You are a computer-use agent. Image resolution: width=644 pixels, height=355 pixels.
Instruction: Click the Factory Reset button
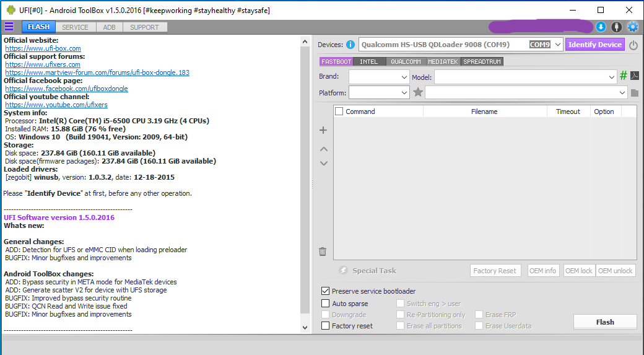[x=495, y=270]
